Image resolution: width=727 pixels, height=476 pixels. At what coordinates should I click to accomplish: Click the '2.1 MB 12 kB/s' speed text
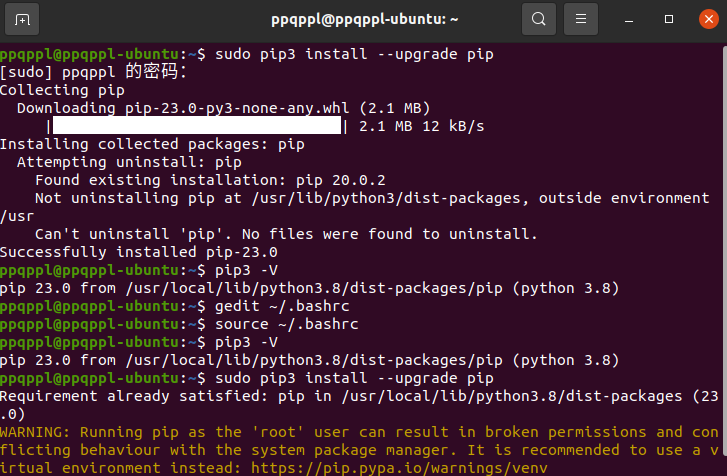421,126
